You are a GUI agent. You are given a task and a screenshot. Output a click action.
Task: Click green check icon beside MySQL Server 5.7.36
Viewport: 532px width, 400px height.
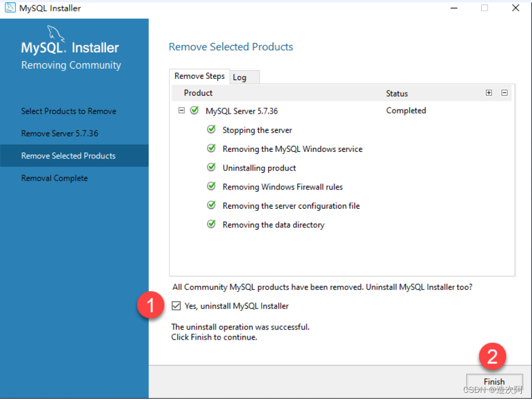[x=194, y=111]
